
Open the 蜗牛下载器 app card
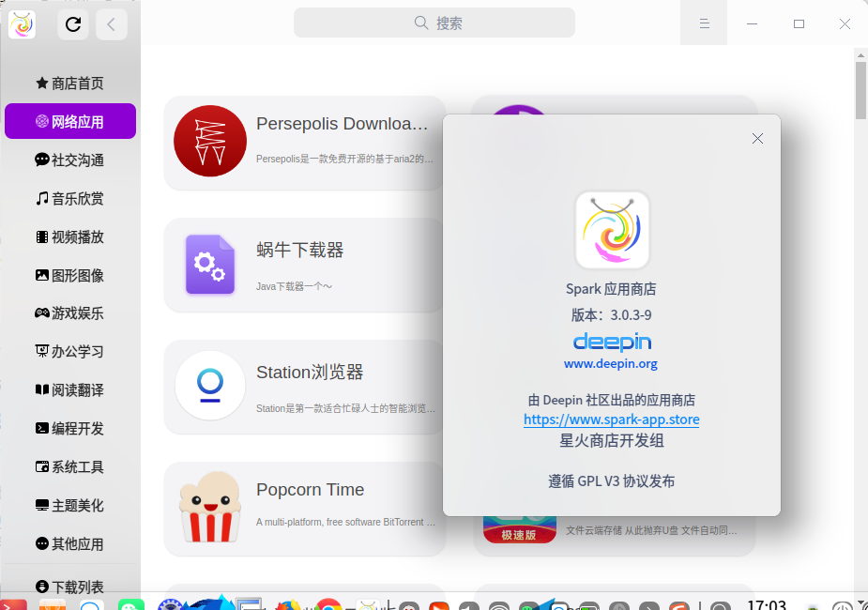pyautogui.click(x=304, y=266)
